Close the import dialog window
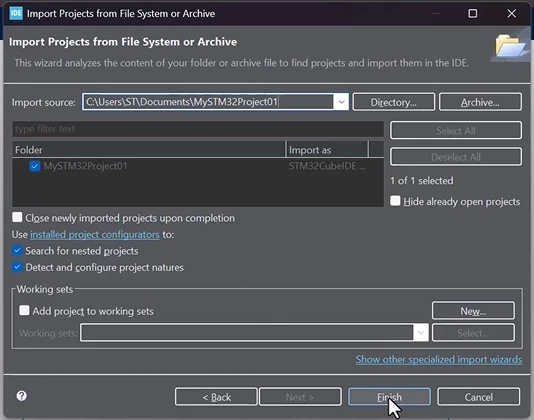The image size is (534, 420). pos(511,14)
